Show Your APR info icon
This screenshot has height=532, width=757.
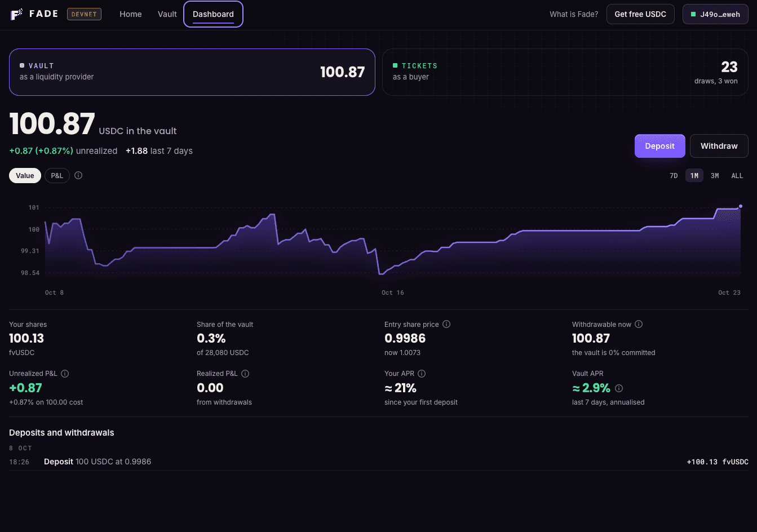(422, 374)
